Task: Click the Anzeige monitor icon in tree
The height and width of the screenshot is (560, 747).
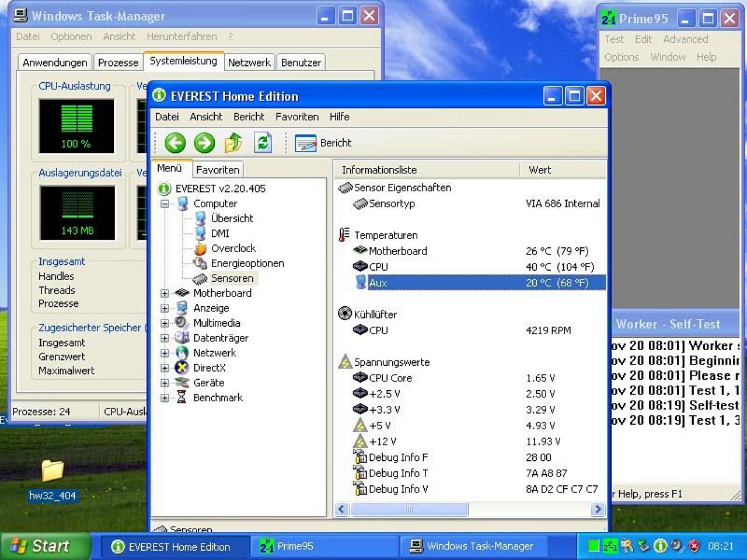Action: coord(182,308)
